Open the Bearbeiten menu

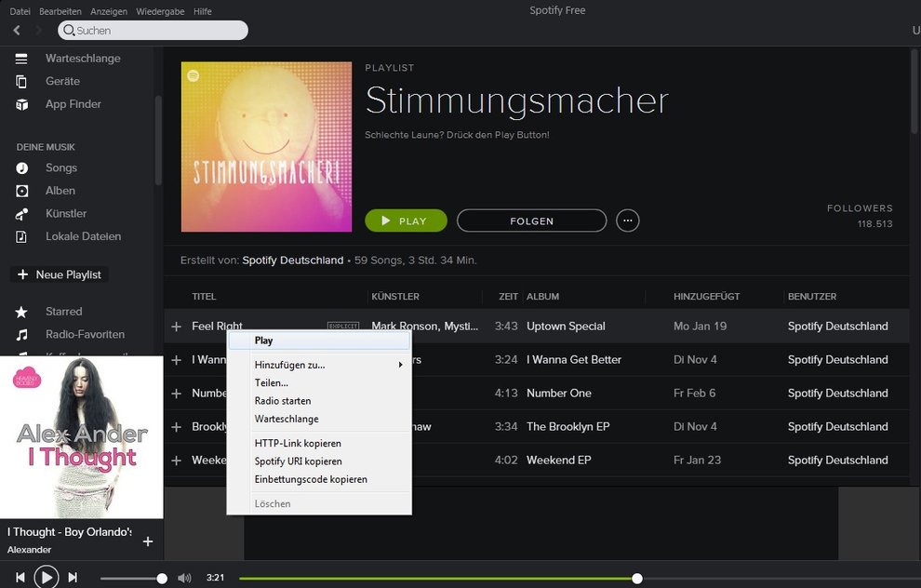coord(60,11)
